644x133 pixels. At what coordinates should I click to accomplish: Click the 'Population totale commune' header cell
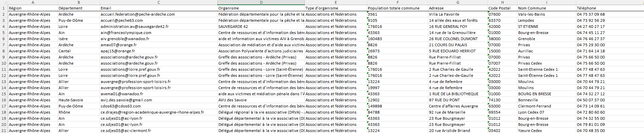[397, 8]
